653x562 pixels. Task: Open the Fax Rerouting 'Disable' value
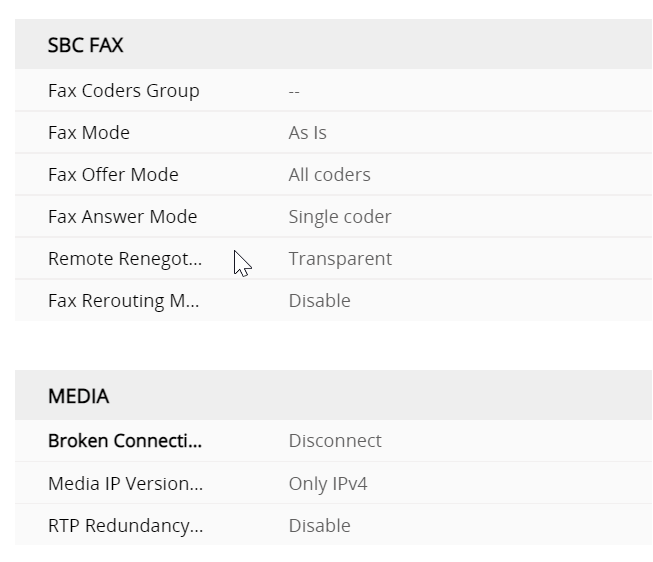click(319, 301)
